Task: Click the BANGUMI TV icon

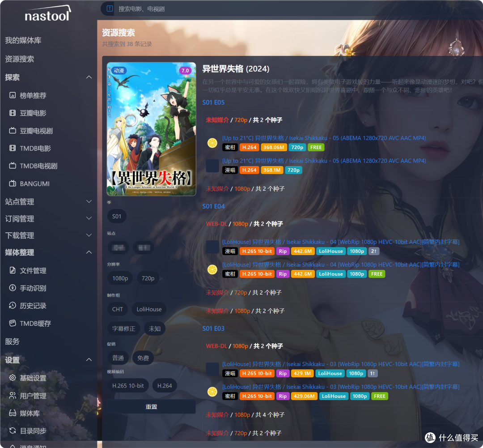Action: tap(12, 183)
